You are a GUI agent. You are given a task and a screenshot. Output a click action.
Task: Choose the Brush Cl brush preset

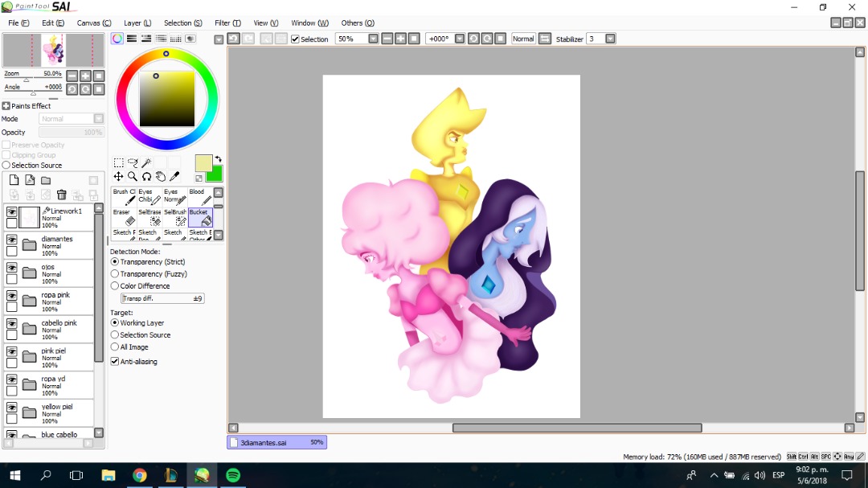(x=124, y=197)
